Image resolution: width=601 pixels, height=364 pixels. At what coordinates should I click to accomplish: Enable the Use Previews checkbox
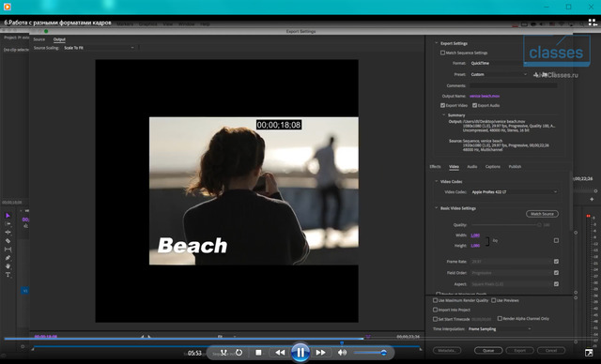click(494, 300)
